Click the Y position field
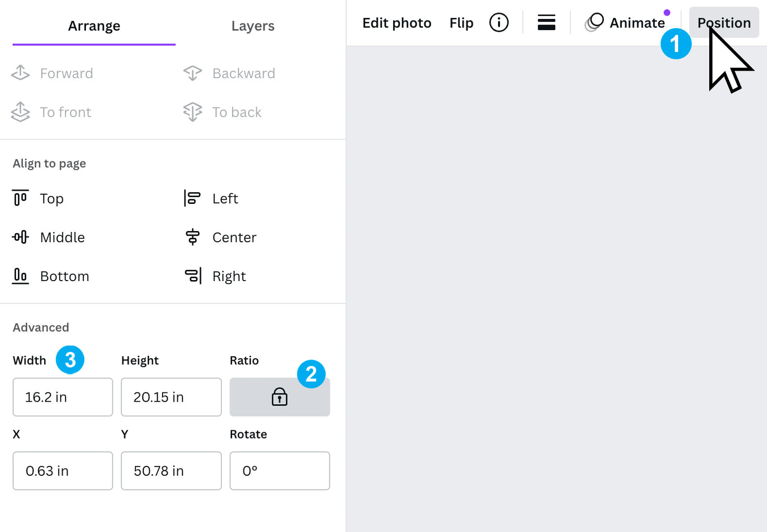Image resolution: width=767 pixels, height=532 pixels. [x=171, y=471]
